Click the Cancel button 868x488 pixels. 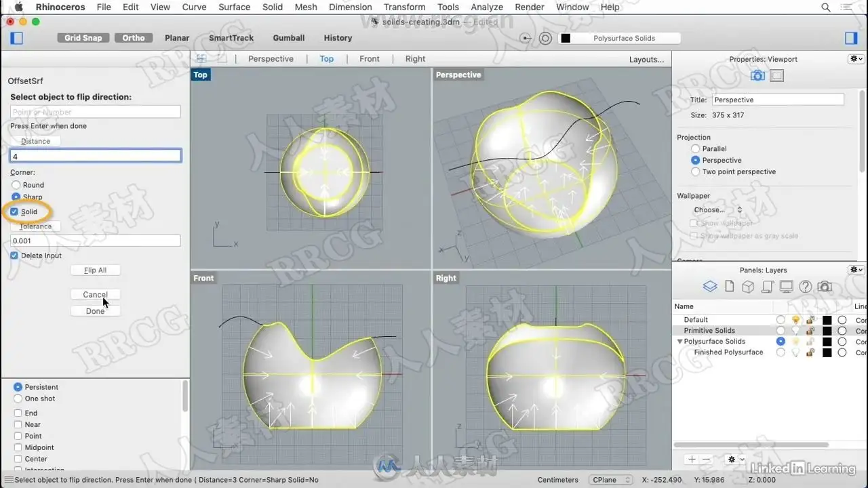[95, 294]
